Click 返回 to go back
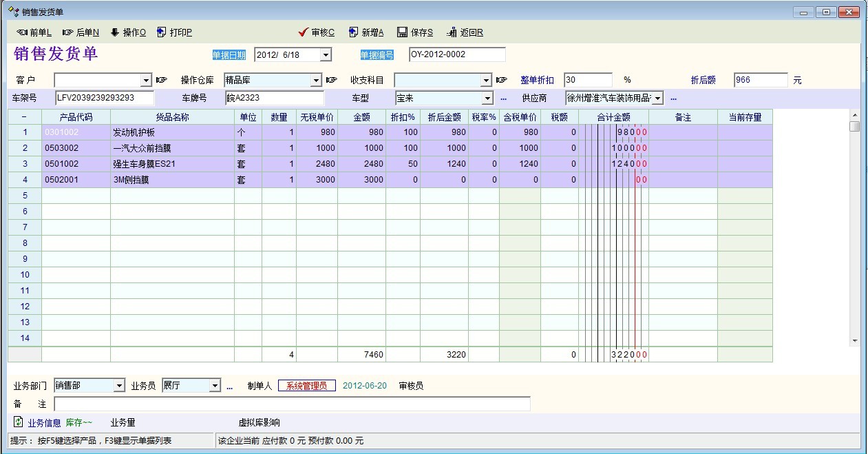This screenshot has width=868, height=454. pyautogui.click(x=452, y=32)
